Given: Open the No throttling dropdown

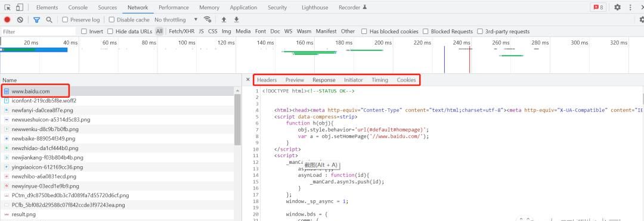Looking at the screenshot, I should pyautogui.click(x=176, y=20).
